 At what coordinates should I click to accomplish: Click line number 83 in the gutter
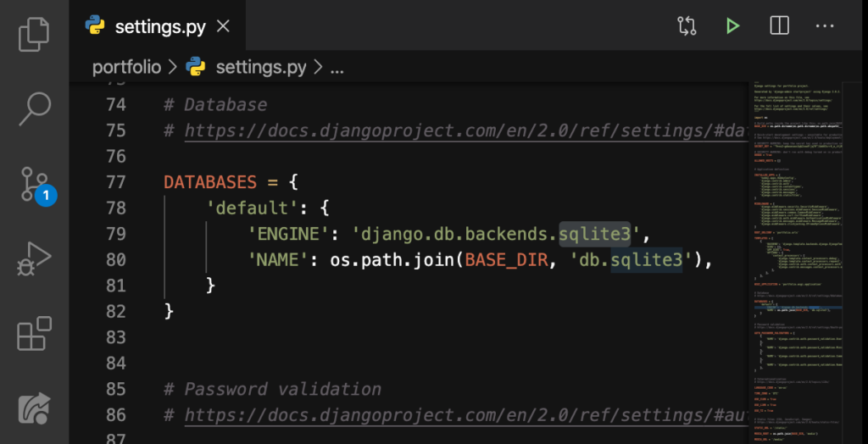tap(115, 337)
